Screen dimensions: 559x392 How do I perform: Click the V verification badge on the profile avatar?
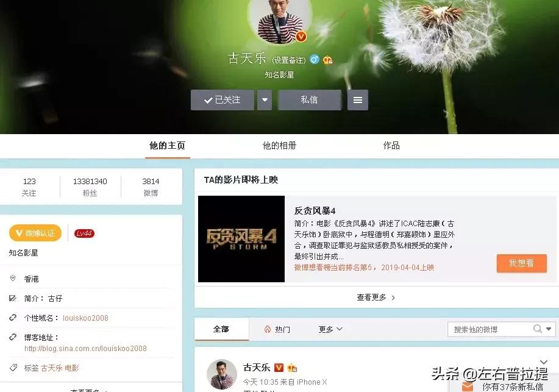point(301,37)
